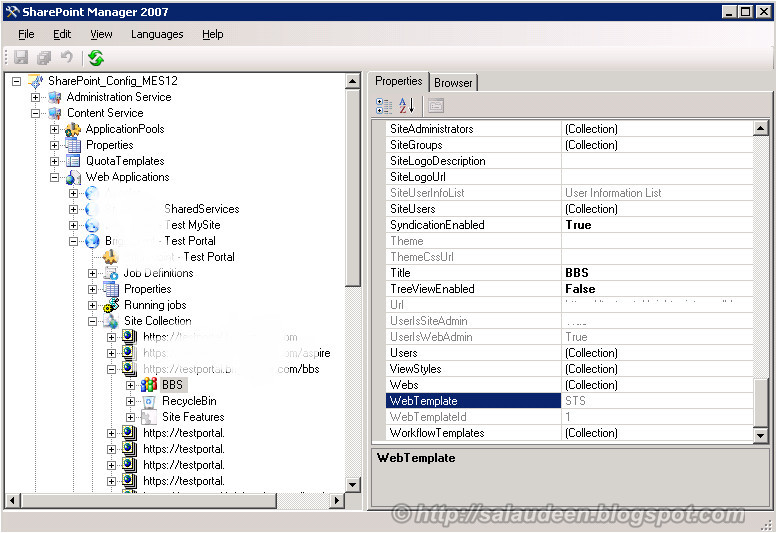Viewport: 776px width, 533px height.
Task: Select the Title property row
Action: pos(570,273)
